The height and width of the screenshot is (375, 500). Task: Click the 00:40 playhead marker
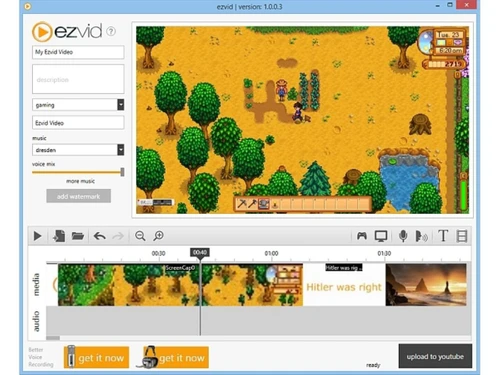click(x=200, y=252)
